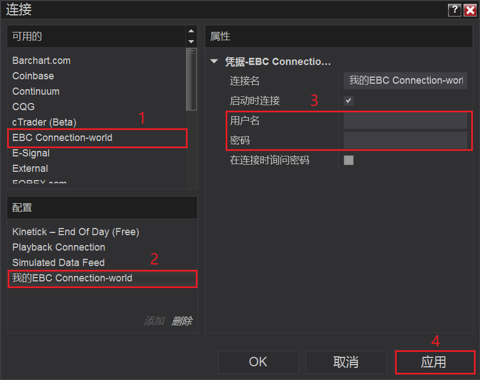Edit the 连接名 field

point(405,80)
